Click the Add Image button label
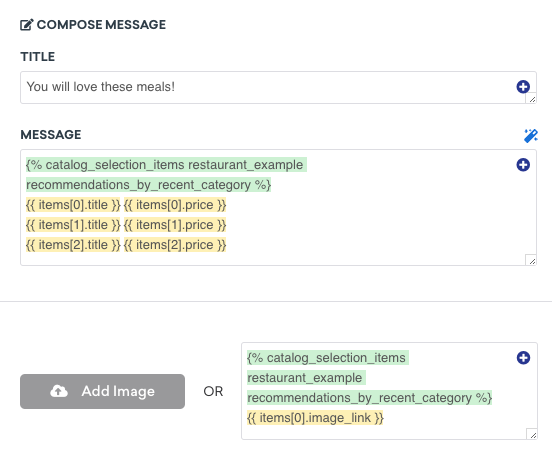The image size is (552, 463). [x=118, y=391]
